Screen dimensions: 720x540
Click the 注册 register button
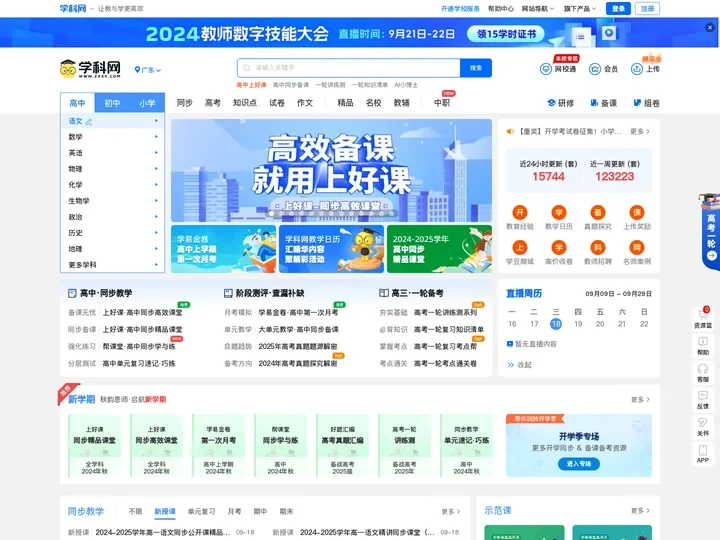647,9
